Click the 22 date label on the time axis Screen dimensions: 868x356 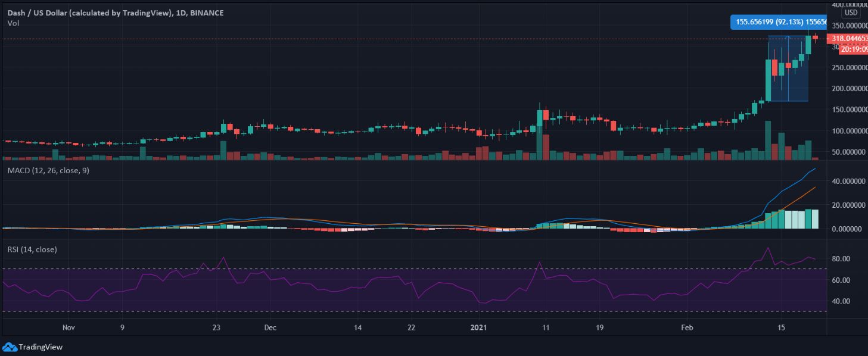click(x=411, y=327)
